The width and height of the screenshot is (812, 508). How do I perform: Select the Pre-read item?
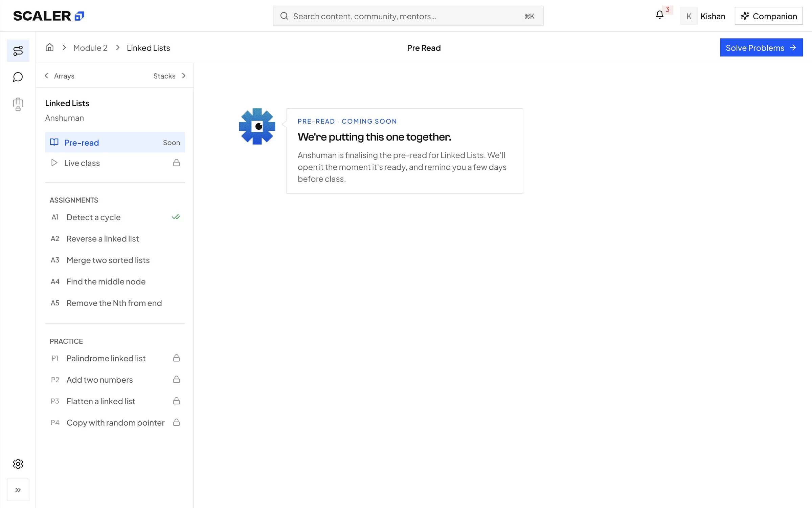coord(115,142)
